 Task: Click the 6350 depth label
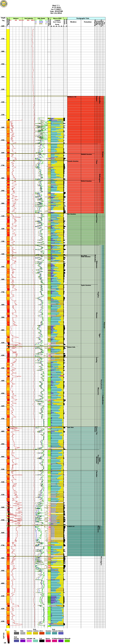click(x=3, y=621)
